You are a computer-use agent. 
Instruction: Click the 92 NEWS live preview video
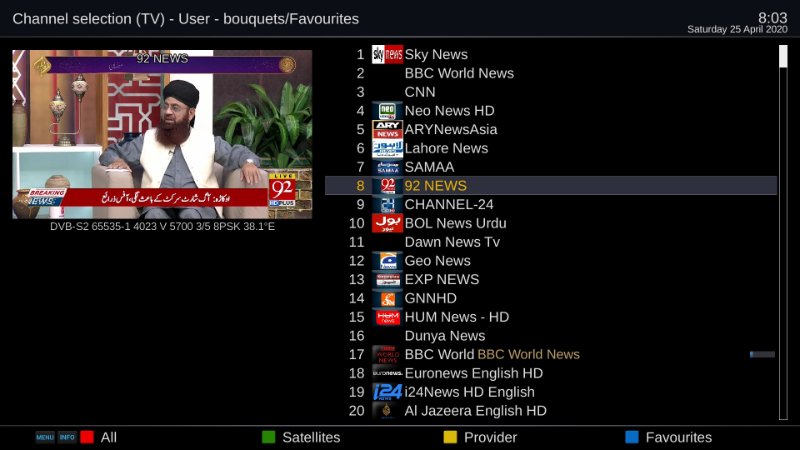(x=162, y=134)
